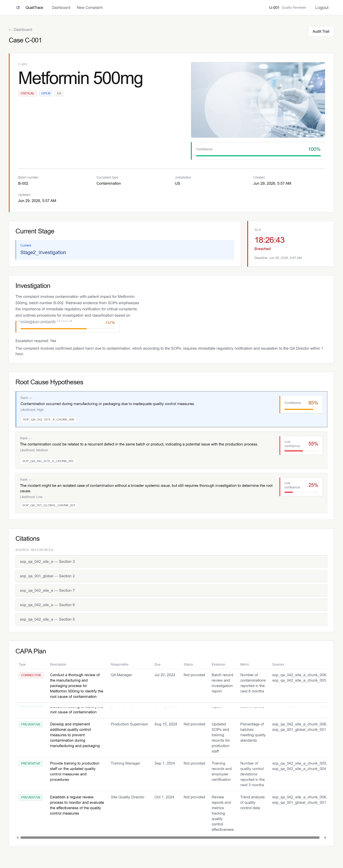Click the SOP_QA_042_SITE_A_CHUNK_005 source tag
The height and width of the screenshot is (868, 343).
[48, 461]
